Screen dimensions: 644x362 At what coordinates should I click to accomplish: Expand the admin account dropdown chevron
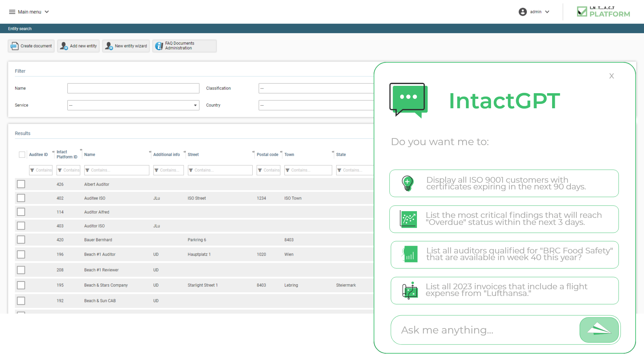pyautogui.click(x=547, y=12)
